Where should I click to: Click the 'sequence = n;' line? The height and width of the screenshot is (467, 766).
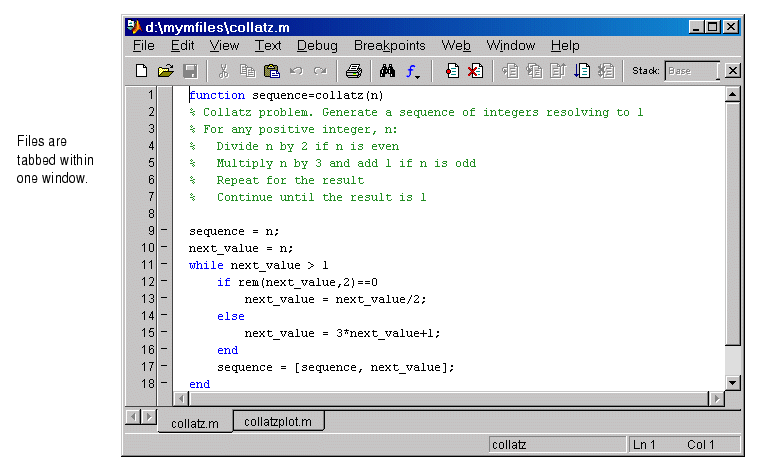[234, 232]
